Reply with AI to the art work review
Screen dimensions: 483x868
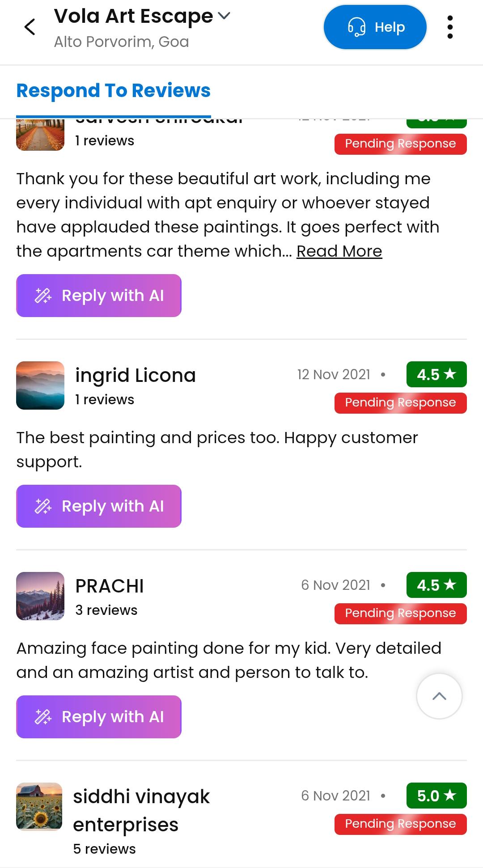99,296
